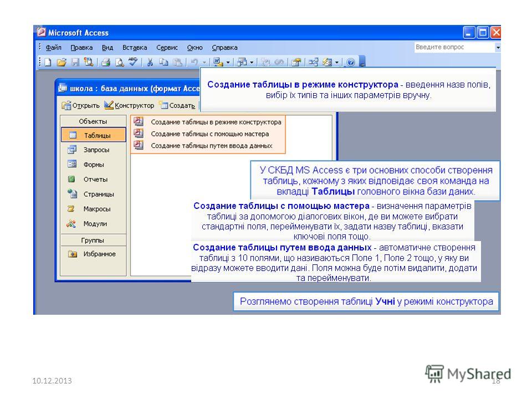This screenshot has height=399, width=532.
Task: Click the Relationships toolbar icon
Action: click(313, 62)
